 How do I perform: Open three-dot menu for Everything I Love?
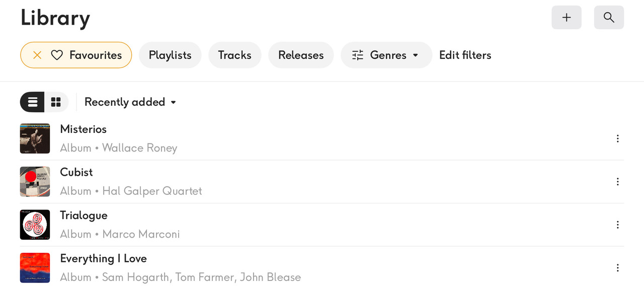click(618, 268)
